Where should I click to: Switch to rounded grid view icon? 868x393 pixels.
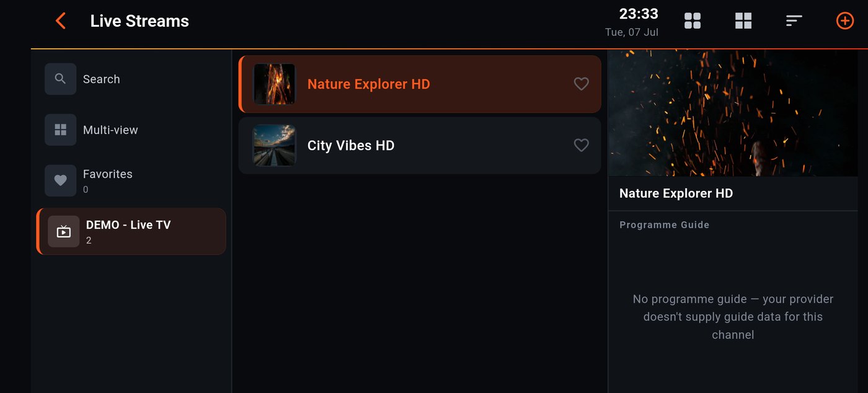point(693,21)
